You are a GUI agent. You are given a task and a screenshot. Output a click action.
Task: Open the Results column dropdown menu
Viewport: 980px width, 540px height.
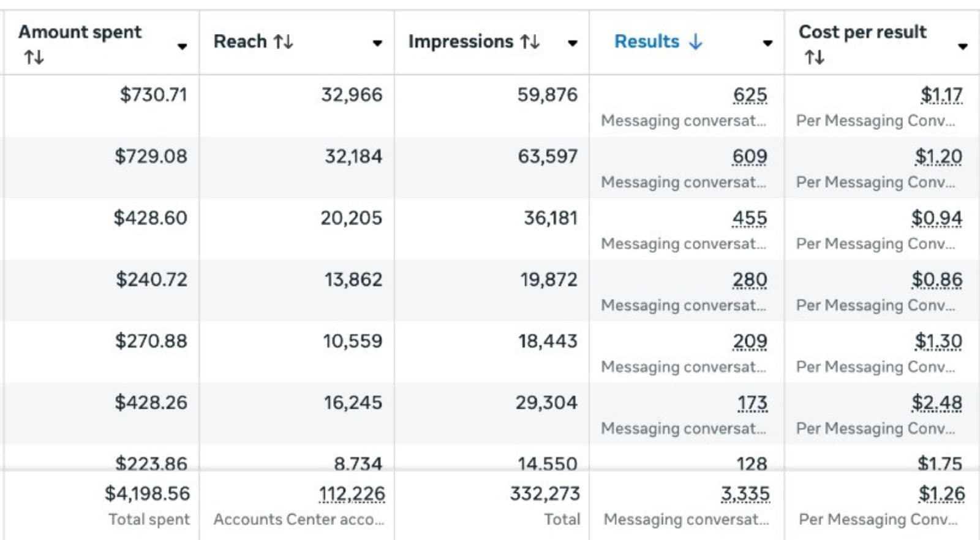coord(767,43)
